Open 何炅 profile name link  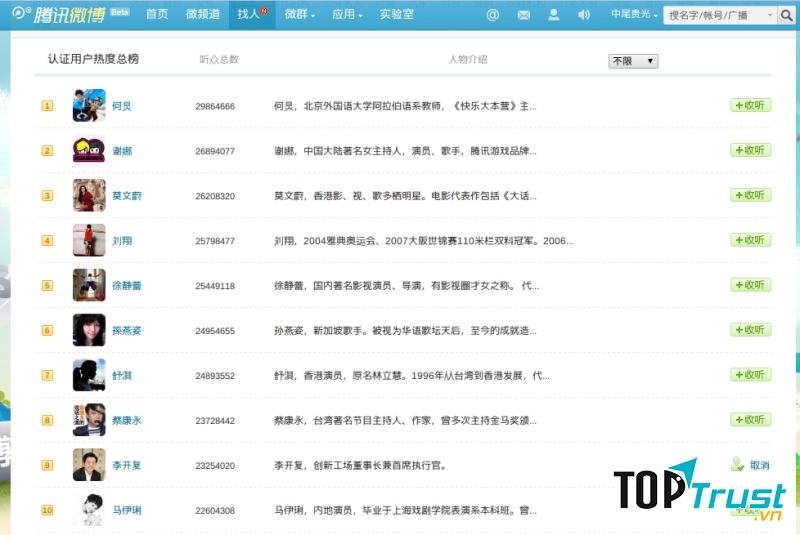tap(122, 106)
